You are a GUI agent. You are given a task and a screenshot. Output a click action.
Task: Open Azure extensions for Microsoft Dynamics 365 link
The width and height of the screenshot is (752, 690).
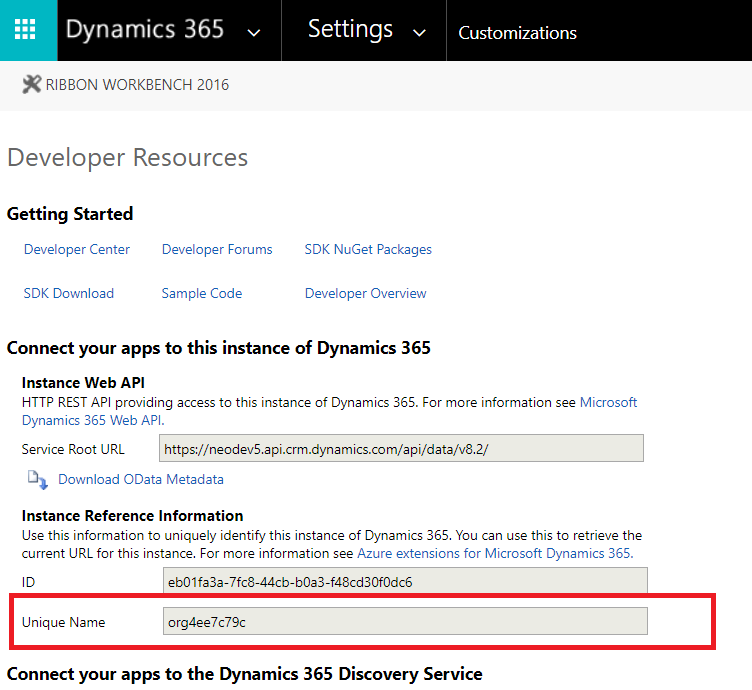[x=495, y=553]
